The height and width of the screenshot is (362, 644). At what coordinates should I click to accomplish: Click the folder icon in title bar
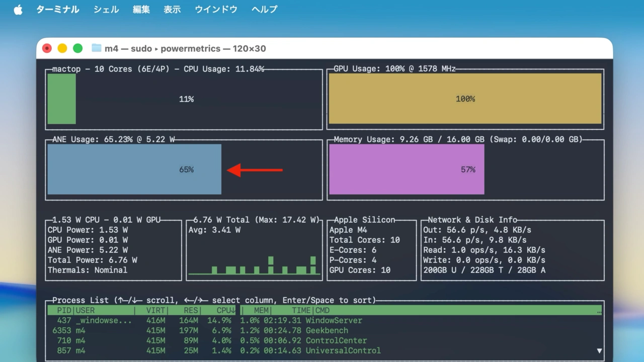click(97, 48)
